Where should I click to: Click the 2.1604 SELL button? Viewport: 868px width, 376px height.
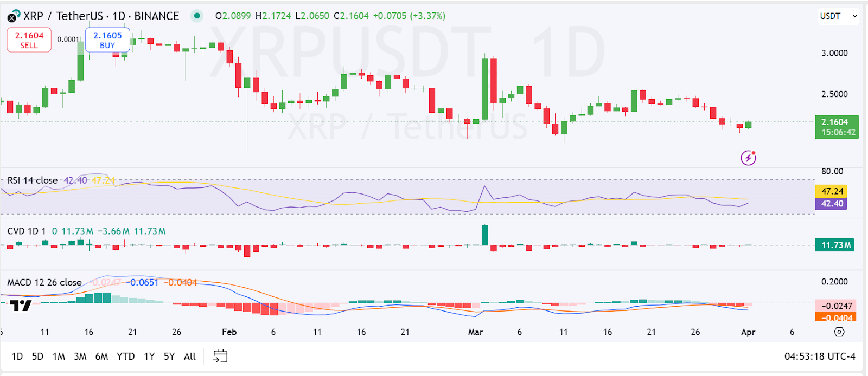[29, 40]
